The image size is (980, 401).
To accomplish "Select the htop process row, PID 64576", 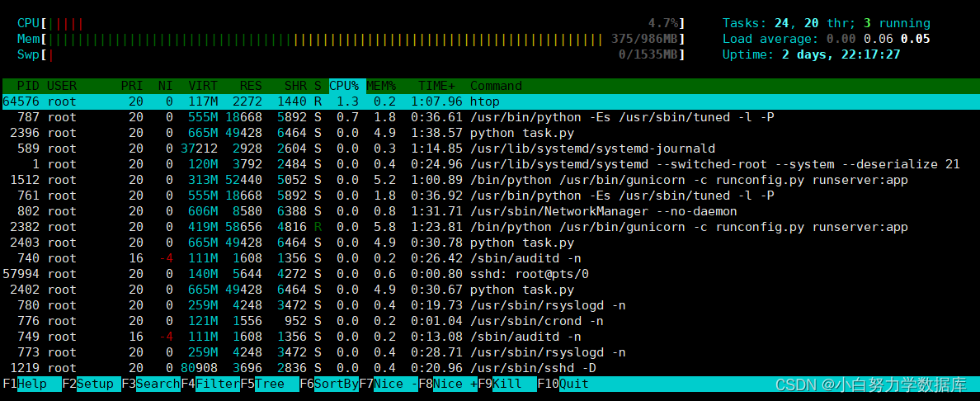I will click(x=490, y=101).
